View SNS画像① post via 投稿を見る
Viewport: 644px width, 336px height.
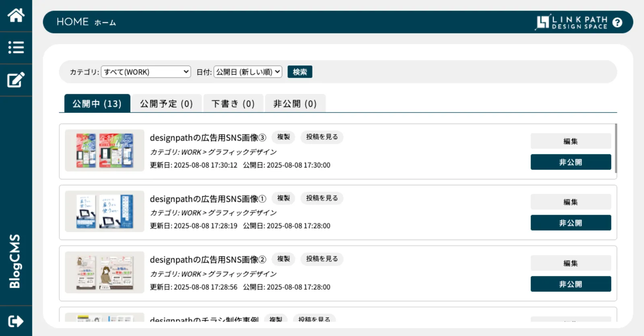tap(322, 198)
